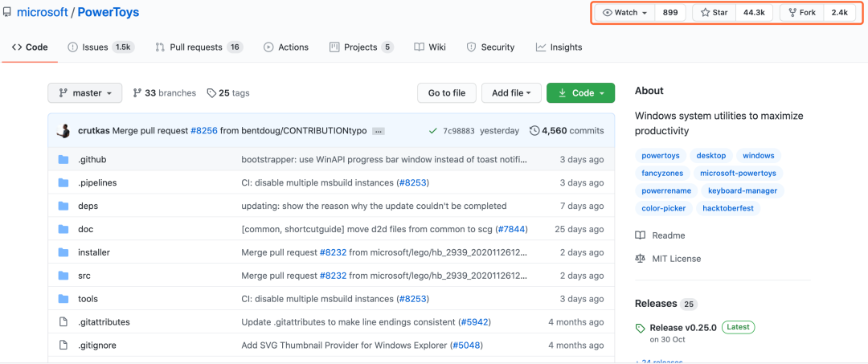
Task: Open the Security tab
Action: 490,47
